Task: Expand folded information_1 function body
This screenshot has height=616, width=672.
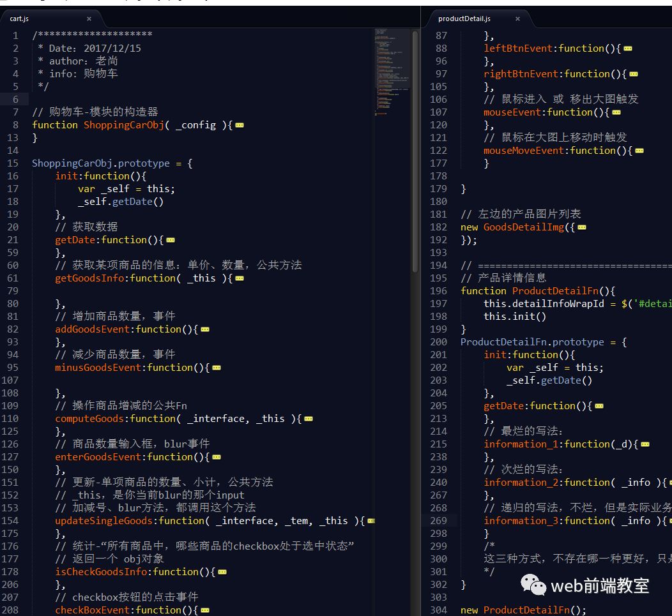Action: [645, 445]
